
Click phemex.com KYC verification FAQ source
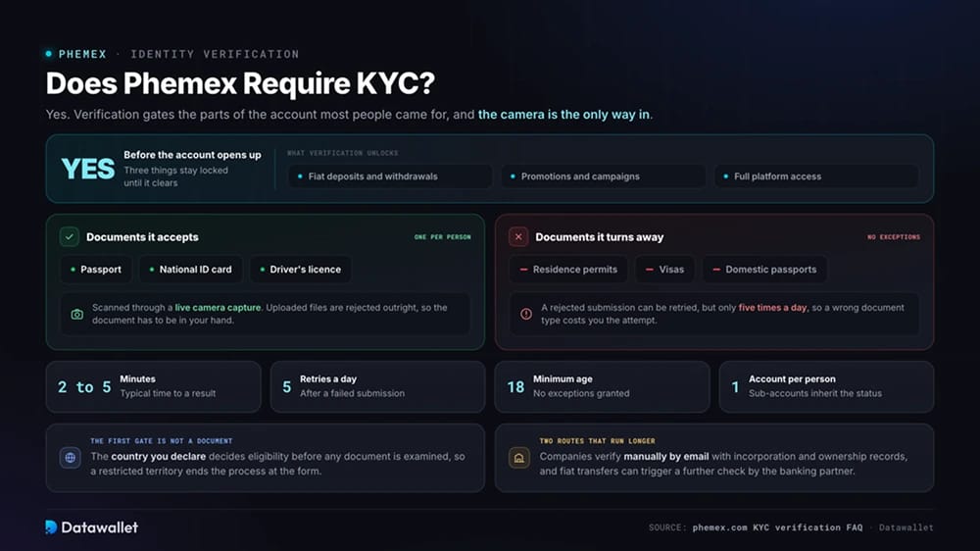(x=777, y=527)
